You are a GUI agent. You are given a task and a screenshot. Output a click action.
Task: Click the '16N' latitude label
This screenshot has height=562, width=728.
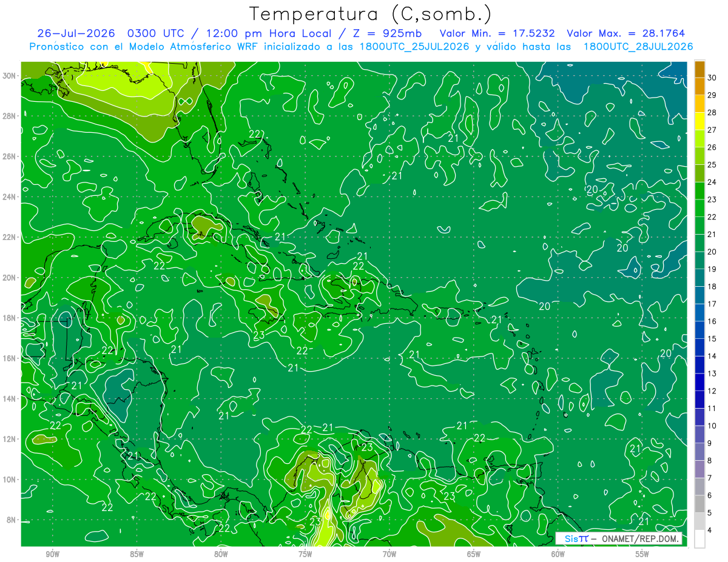coord(10,358)
